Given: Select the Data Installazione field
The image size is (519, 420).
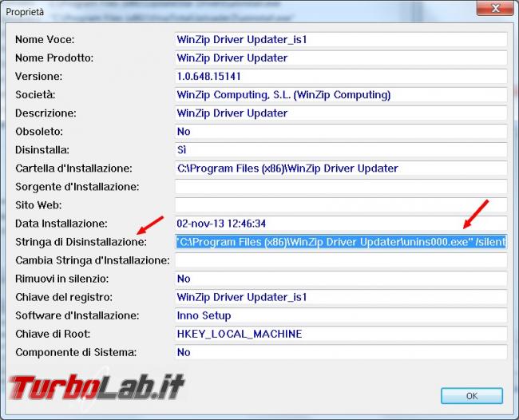Looking at the screenshot, I should tap(341, 224).
